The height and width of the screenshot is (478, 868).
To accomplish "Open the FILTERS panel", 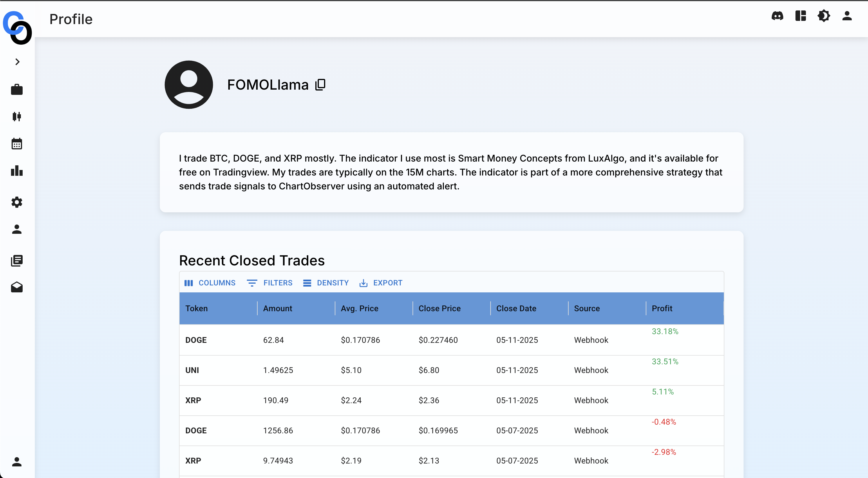I will (270, 283).
